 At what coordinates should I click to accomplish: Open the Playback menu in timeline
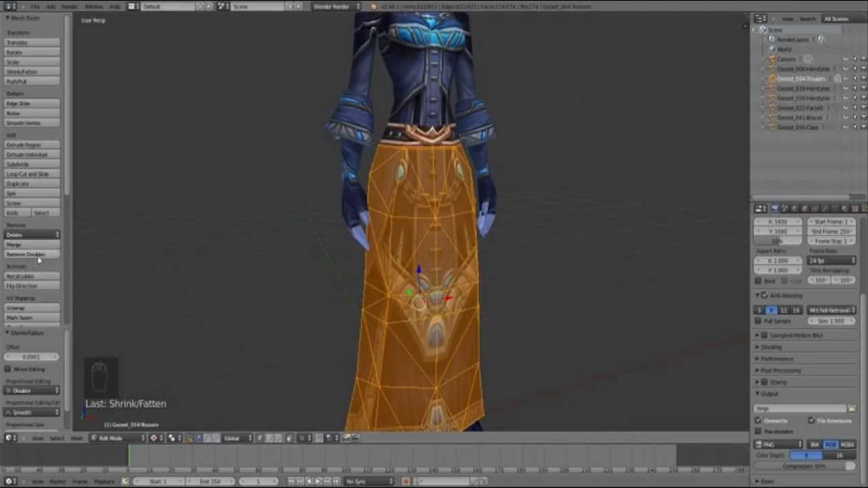[x=104, y=481]
